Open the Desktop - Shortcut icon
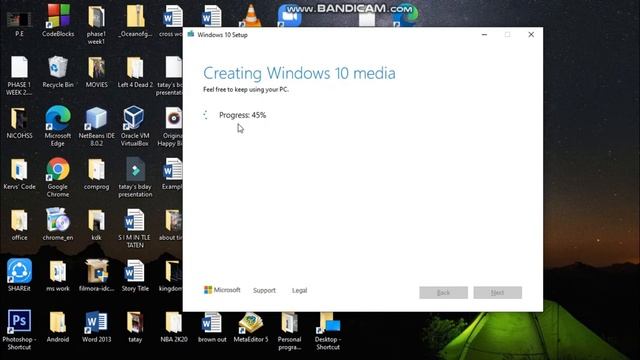 click(x=328, y=331)
